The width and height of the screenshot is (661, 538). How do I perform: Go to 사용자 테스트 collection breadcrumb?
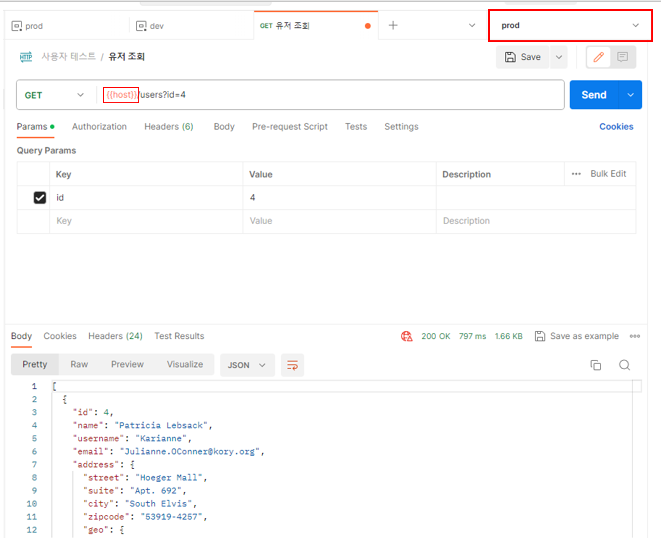click(x=68, y=56)
